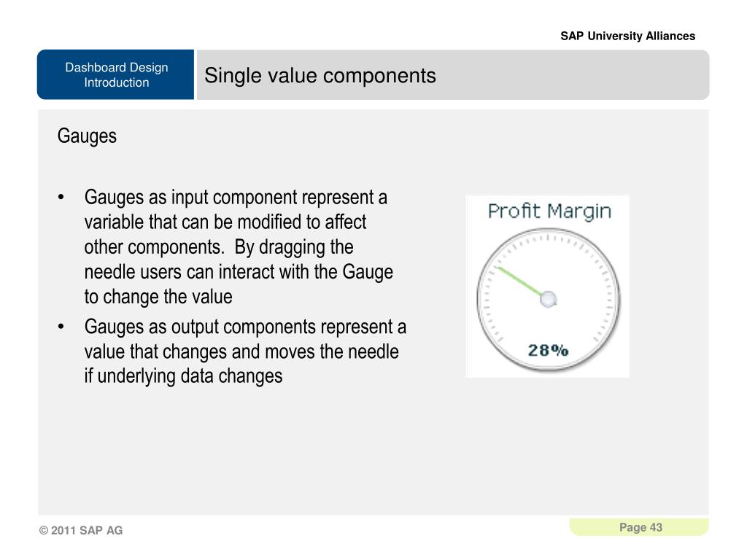Click the first bullet about input component gauges
Viewport: 747px width, 560px height.
click(x=239, y=246)
